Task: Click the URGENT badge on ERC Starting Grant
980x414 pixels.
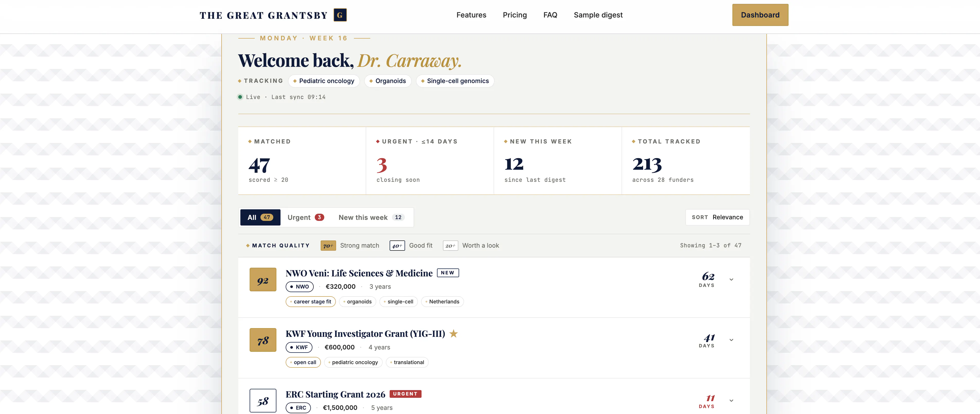Action: tap(405, 394)
